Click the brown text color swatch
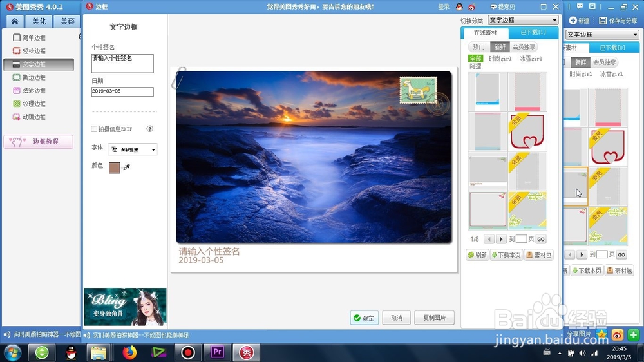Viewport: 644px width, 362px height. pyautogui.click(x=115, y=167)
